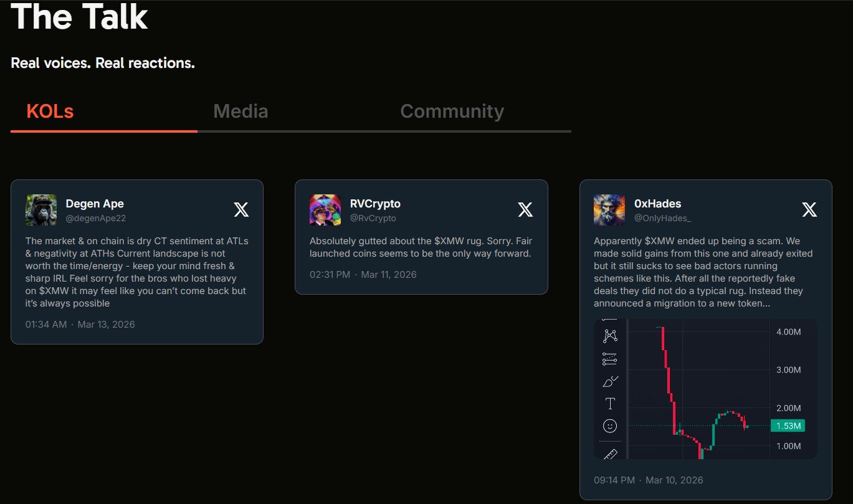Click the 1.53M current price label

[788, 426]
